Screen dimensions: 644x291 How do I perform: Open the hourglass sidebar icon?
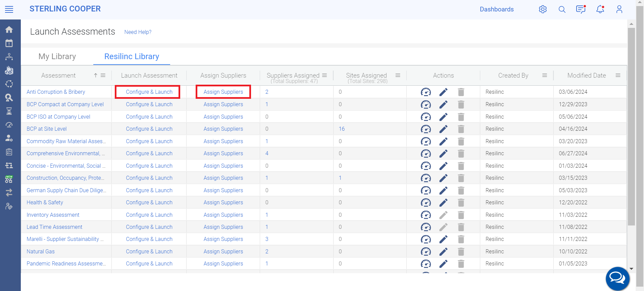tap(9, 111)
